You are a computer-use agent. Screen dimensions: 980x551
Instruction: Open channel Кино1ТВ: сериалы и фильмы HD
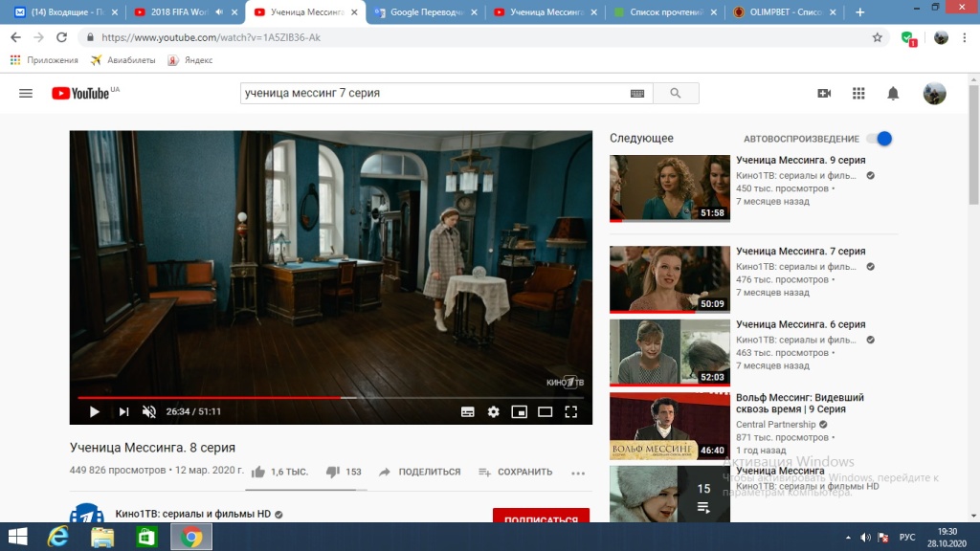point(192,514)
